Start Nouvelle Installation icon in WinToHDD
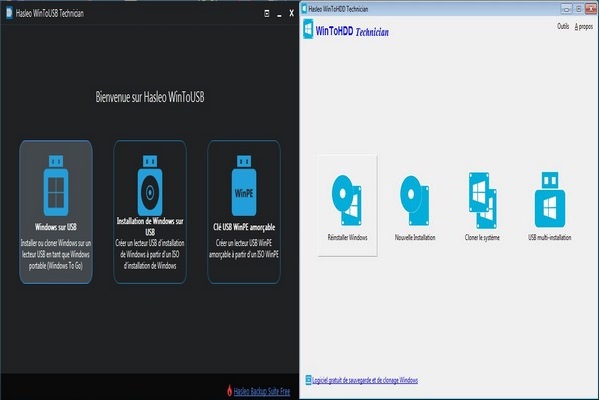 point(415,201)
